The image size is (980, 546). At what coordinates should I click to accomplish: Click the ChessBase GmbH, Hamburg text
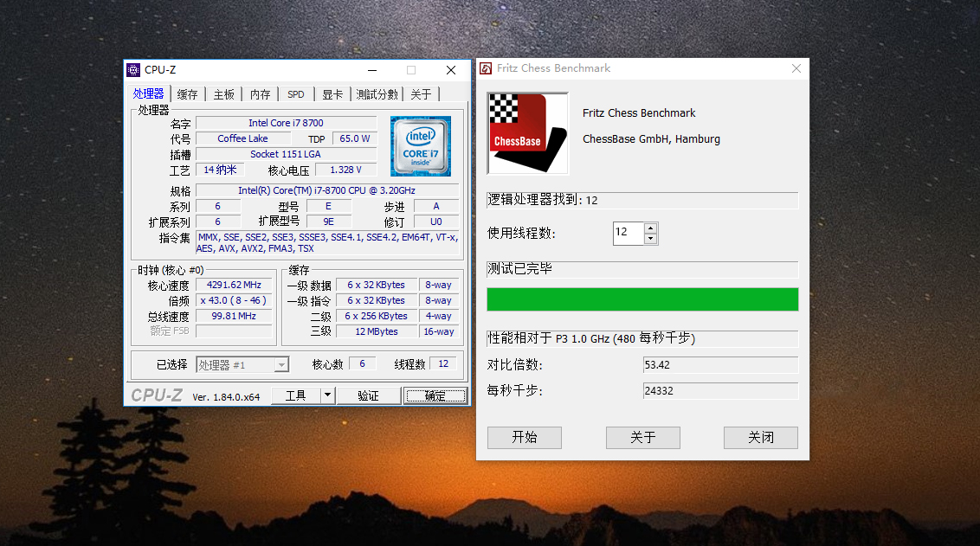point(651,139)
